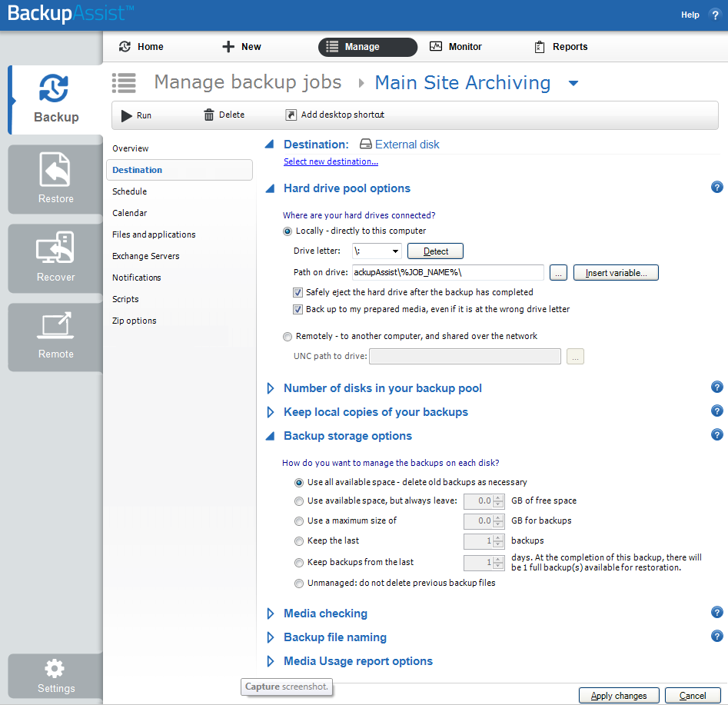
Task: Click the external disk drive icon
Action: point(366,144)
